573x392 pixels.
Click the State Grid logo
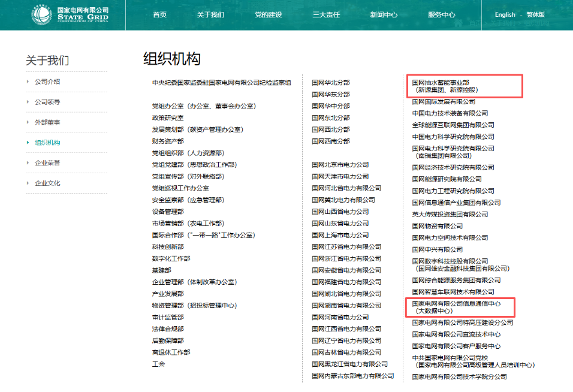(x=71, y=14)
